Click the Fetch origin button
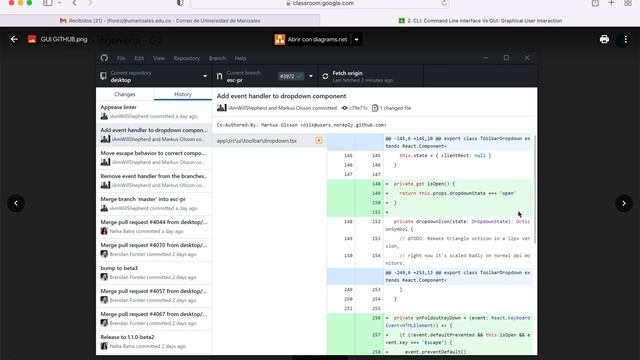This screenshot has height=360, width=640. click(371, 76)
